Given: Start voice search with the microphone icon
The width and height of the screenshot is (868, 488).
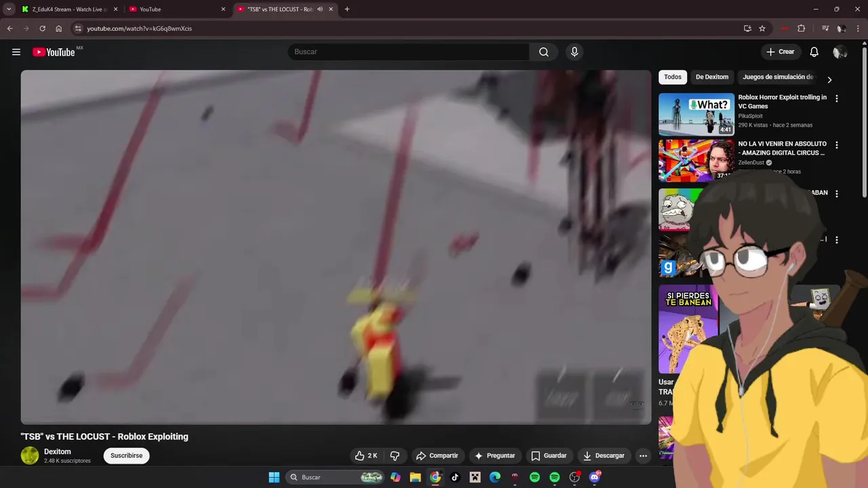Looking at the screenshot, I should tap(574, 52).
